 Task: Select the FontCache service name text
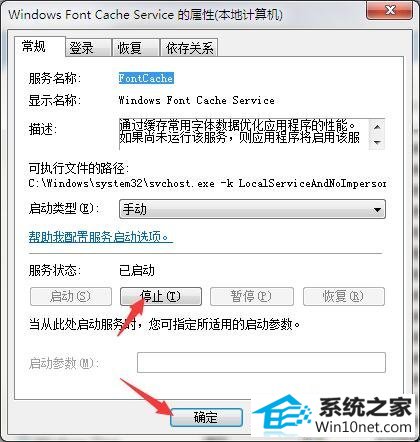tap(146, 78)
